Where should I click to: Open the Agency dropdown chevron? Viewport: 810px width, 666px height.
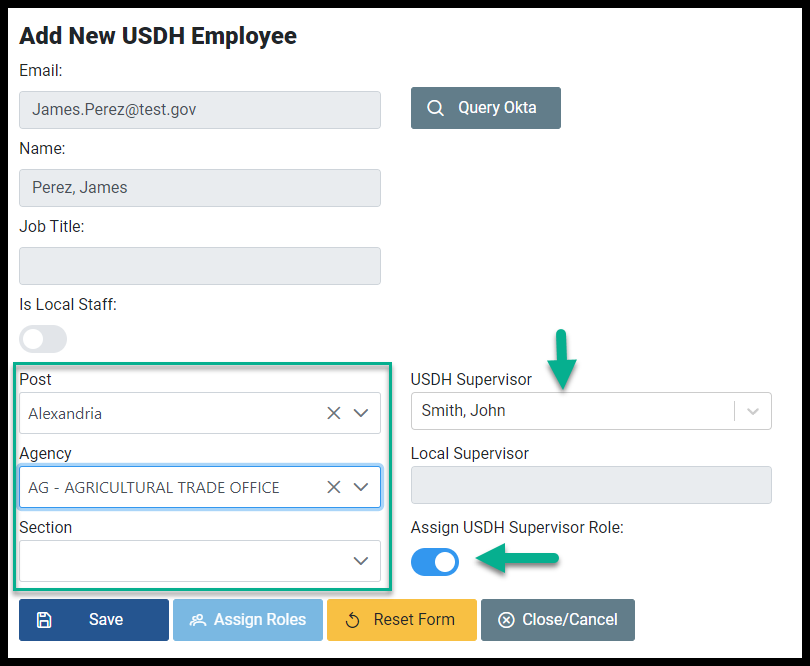point(361,487)
